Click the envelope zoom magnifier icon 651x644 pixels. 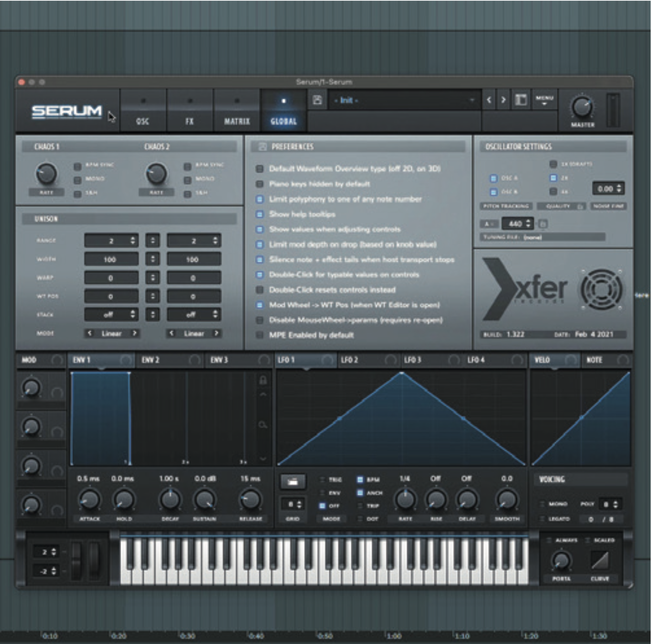pos(263,425)
